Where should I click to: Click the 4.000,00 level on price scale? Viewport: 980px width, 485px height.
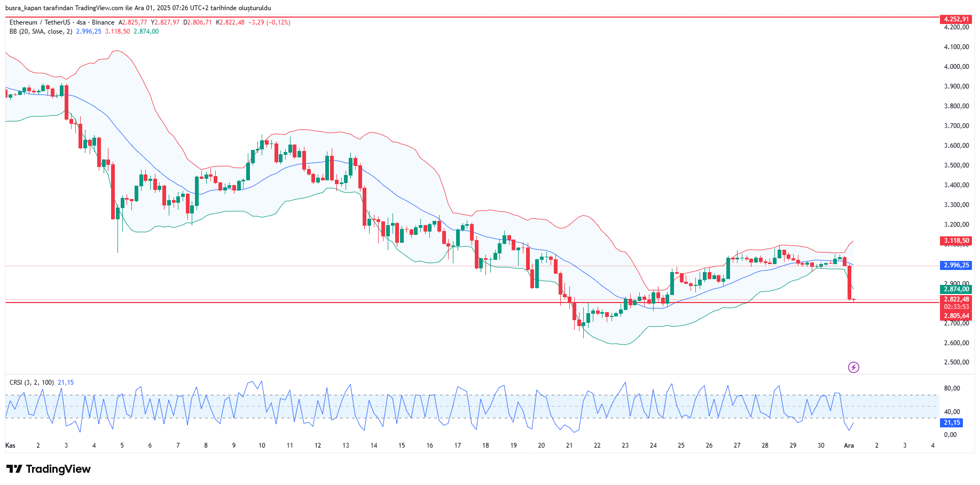[x=956, y=67]
